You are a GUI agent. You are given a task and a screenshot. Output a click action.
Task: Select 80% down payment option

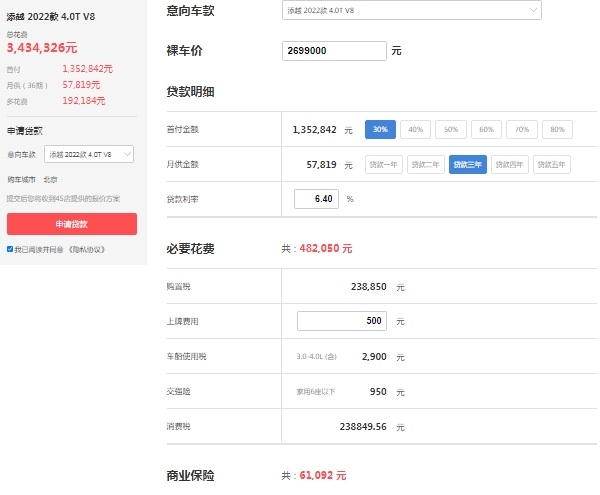(557, 129)
